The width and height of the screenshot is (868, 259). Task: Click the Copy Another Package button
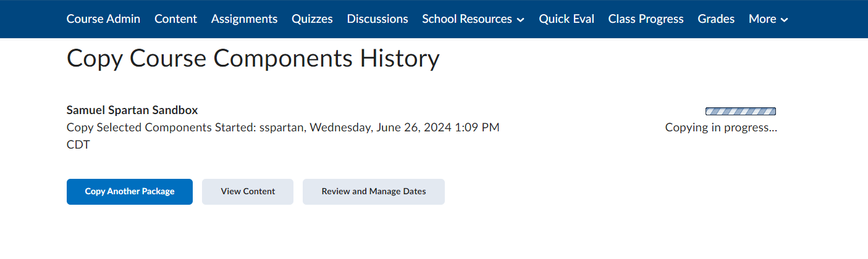pos(130,191)
